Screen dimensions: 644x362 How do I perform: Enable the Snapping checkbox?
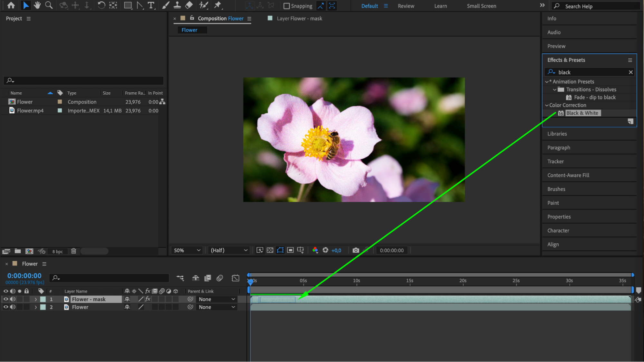286,6
